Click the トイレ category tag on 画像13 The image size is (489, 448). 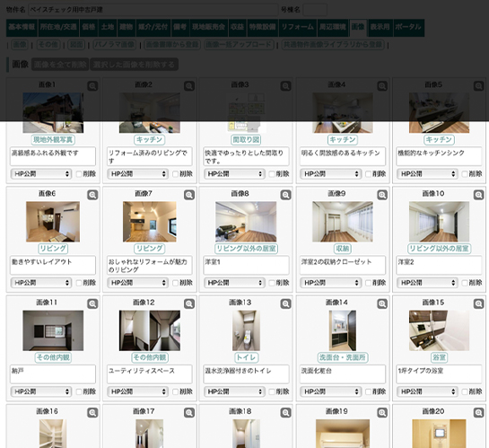pos(246,357)
